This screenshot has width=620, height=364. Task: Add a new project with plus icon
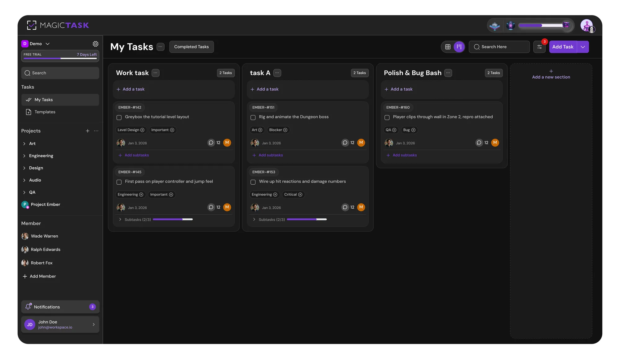87,131
